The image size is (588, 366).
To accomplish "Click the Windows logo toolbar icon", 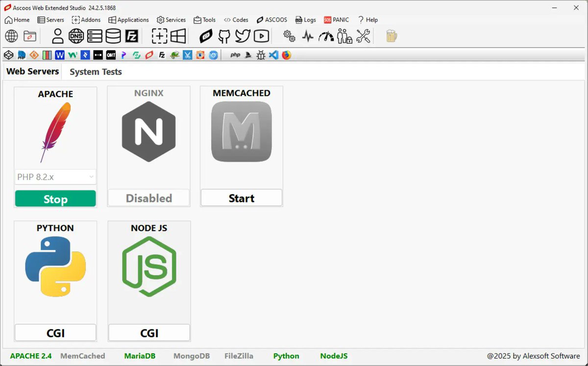I will coord(178,36).
